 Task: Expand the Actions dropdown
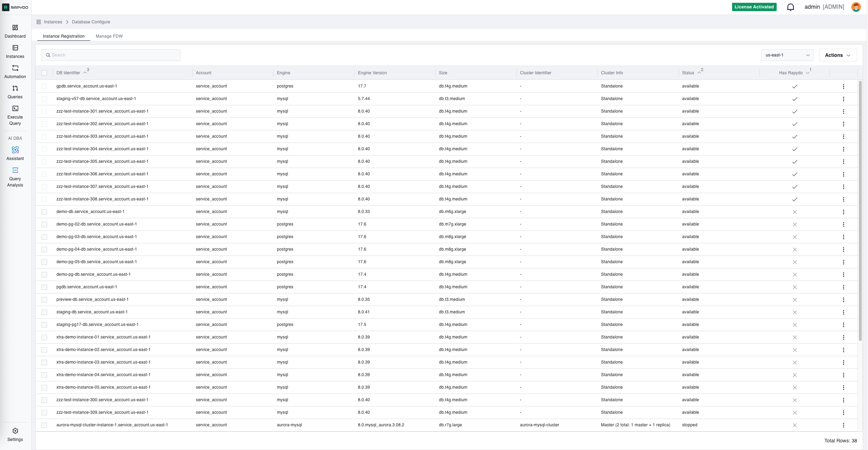[x=838, y=55]
